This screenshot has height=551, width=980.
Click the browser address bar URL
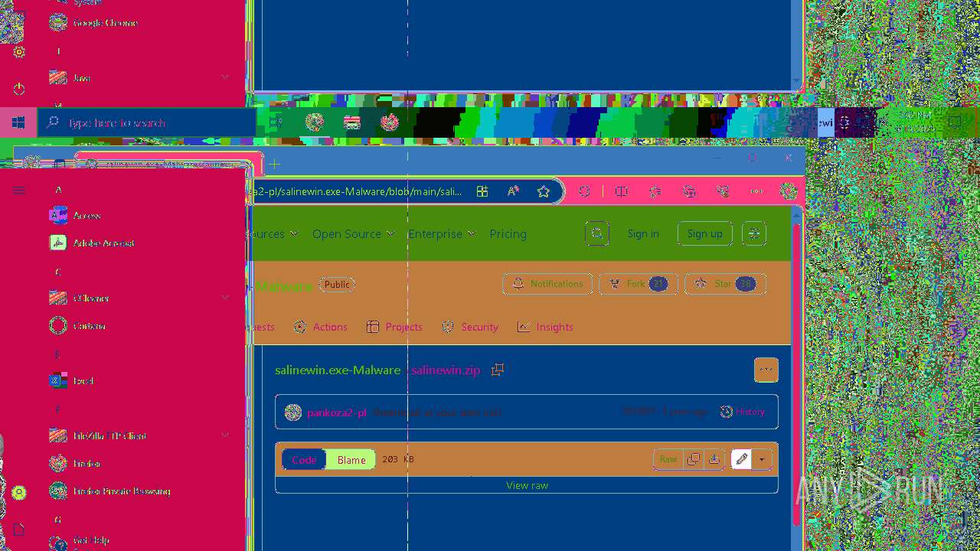click(x=356, y=191)
